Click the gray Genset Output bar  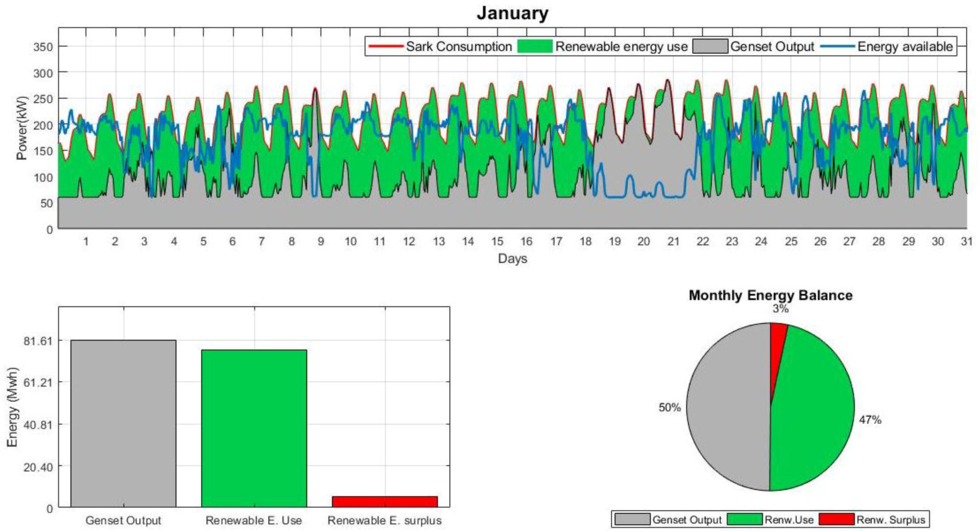(123, 423)
